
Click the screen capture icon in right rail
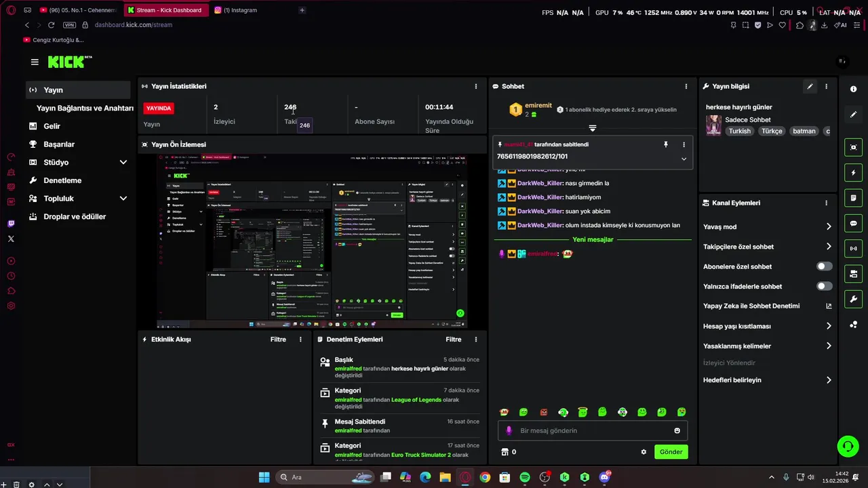(x=853, y=147)
